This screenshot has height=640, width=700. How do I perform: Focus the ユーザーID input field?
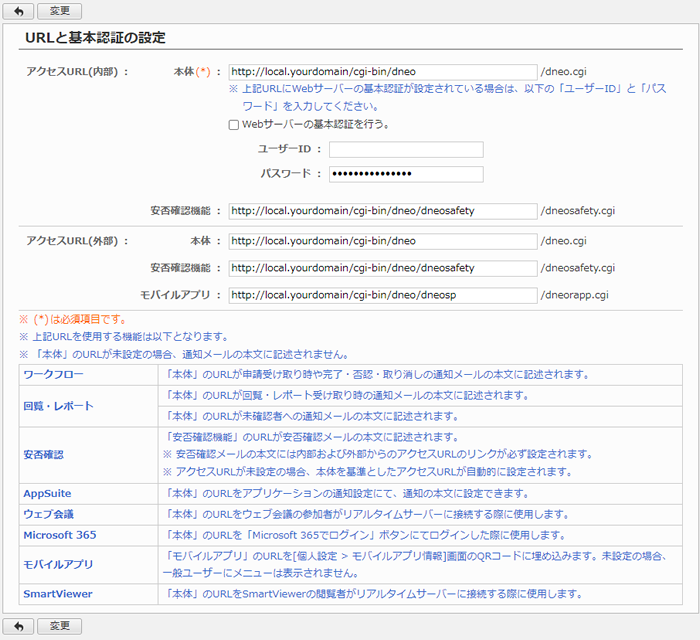[x=406, y=149]
